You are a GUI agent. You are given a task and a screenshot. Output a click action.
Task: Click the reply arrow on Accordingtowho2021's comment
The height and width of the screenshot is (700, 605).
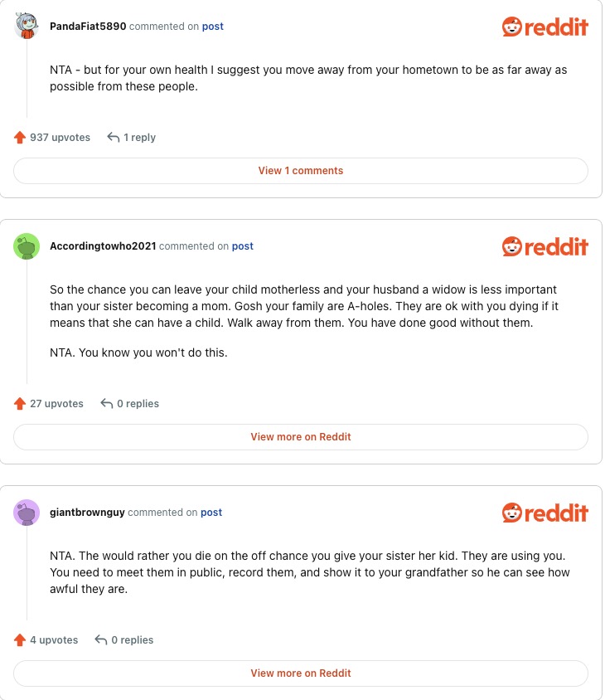[106, 404]
